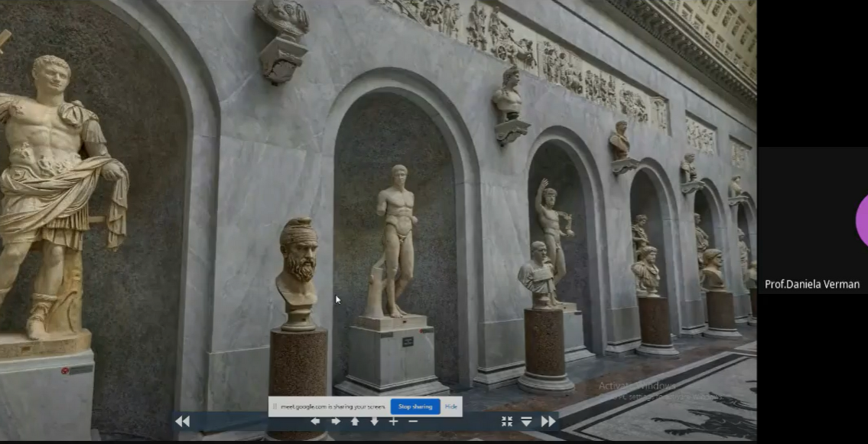Select the Prof.Daniela Verman participant tile
Screen dimensions: 868x444
coord(812,220)
